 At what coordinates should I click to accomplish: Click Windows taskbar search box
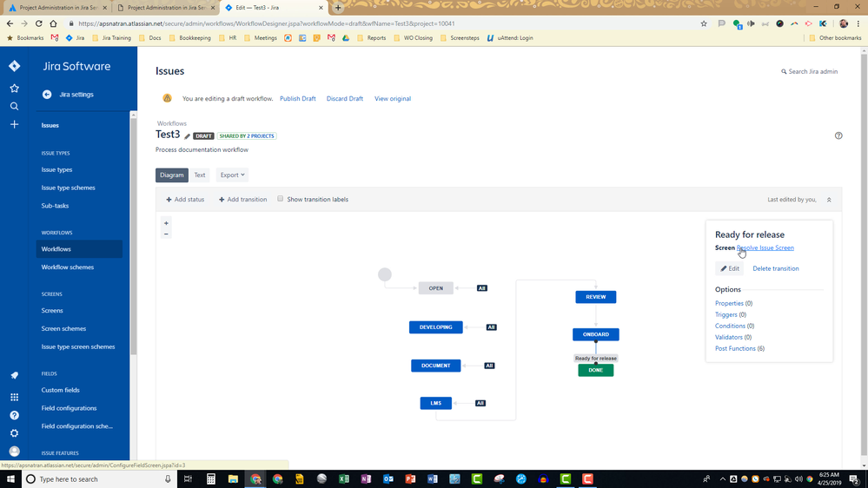(100, 479)
